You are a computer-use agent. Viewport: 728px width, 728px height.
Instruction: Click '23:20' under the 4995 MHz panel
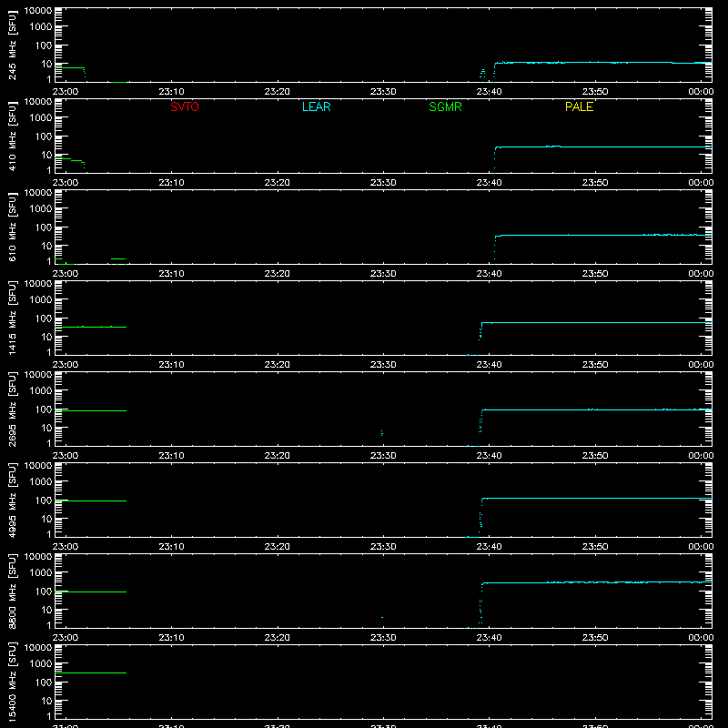pyautogui.click(x=278, y=547)
